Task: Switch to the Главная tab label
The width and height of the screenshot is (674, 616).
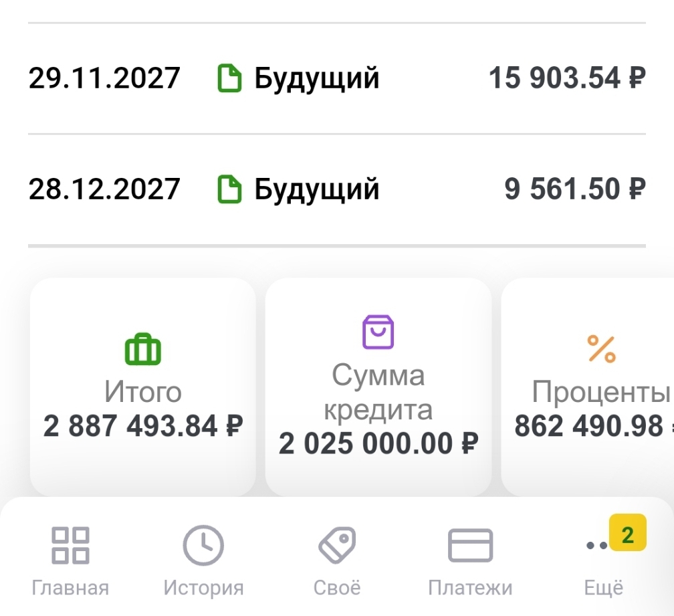Action: pos(70,588)
